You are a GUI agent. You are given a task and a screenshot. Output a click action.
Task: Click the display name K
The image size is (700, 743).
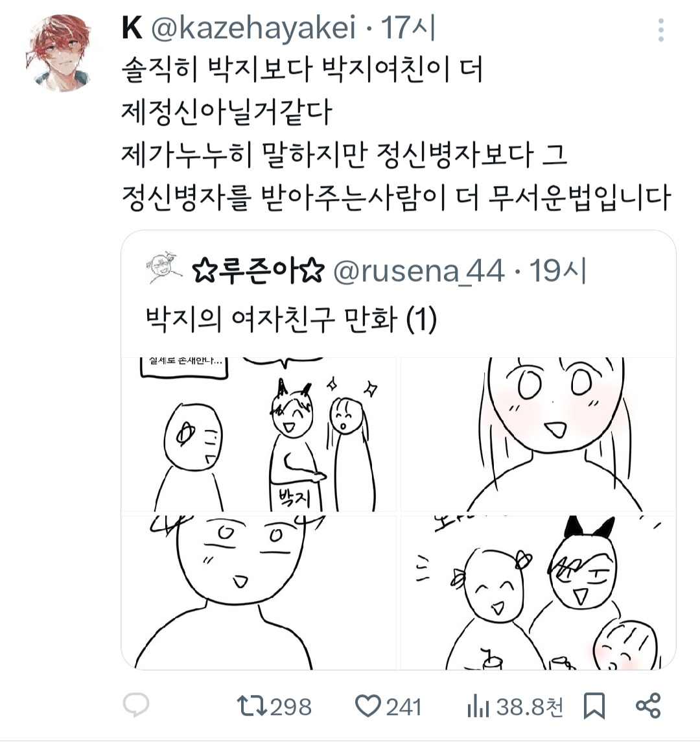pos(132,28)
